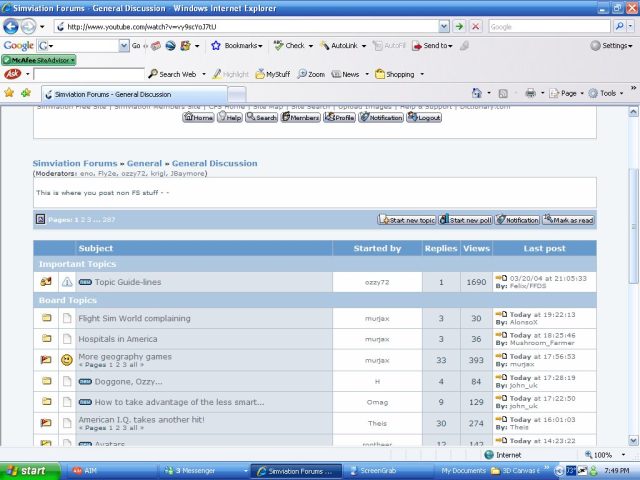Screen dimensions: 640x480
Task: Open the Favorites Center star icon
Action: tap(10, 93)
